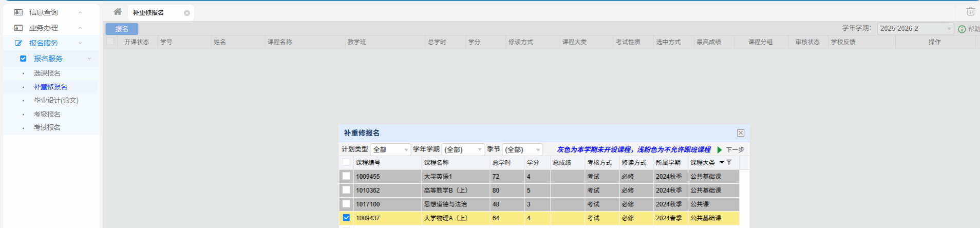Close the 补重修报名 dialog with X icon
This screenshot has width=980, height=228.
tap(741, 133)
